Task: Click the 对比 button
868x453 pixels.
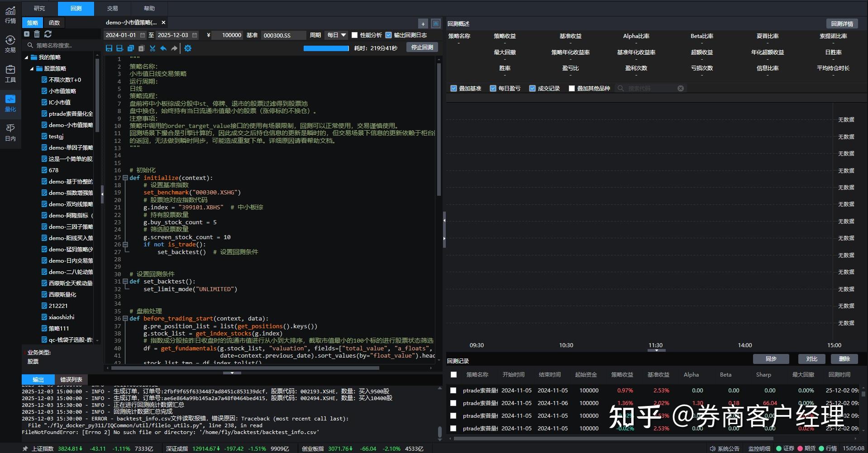Action: pos(811,359)
